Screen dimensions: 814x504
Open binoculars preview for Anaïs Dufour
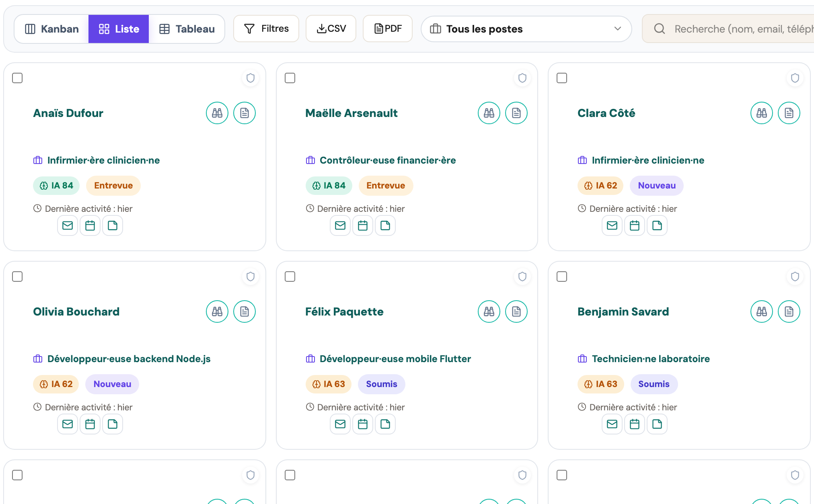(217, 113)
